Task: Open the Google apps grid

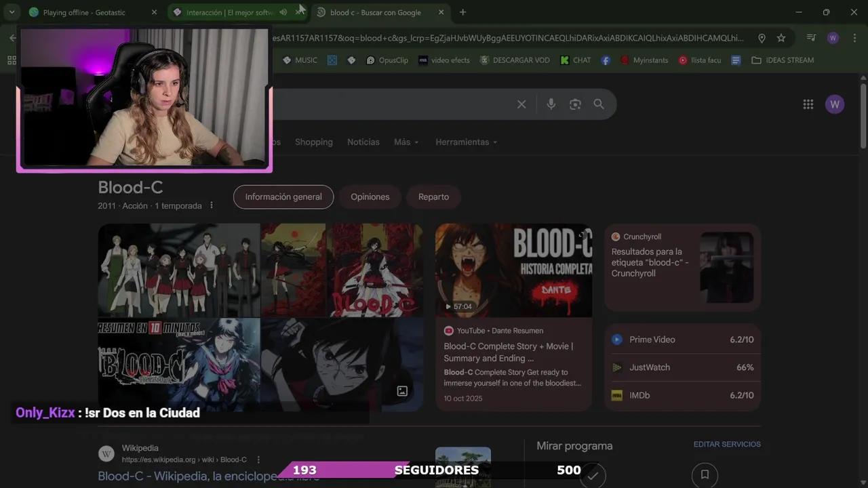Action: pyautogui.click(x=808, y=104)
